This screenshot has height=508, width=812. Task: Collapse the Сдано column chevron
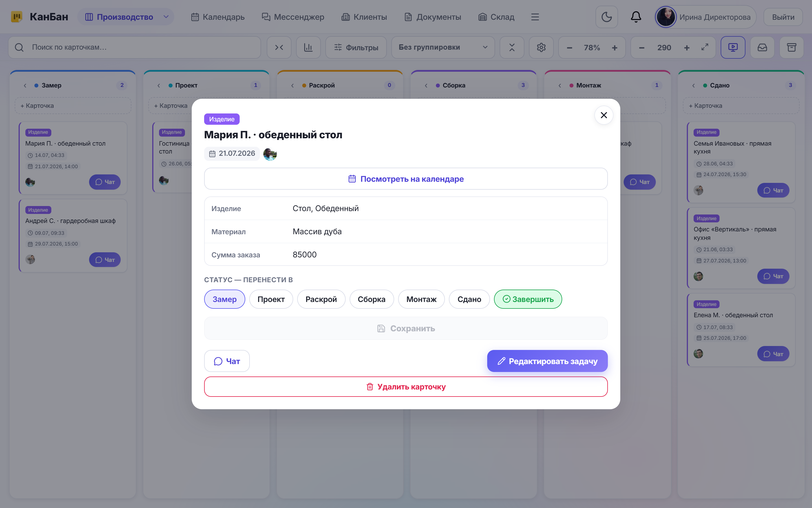point(693,85)
